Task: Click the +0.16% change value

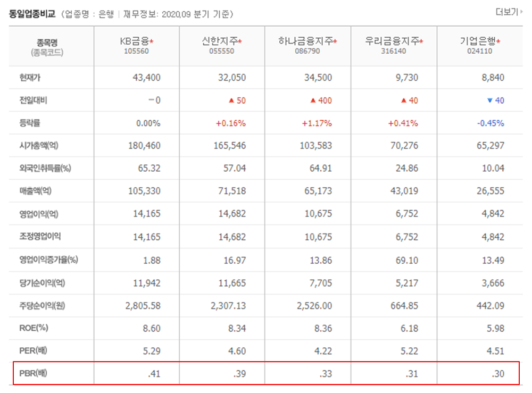Action: pos(231,123)
